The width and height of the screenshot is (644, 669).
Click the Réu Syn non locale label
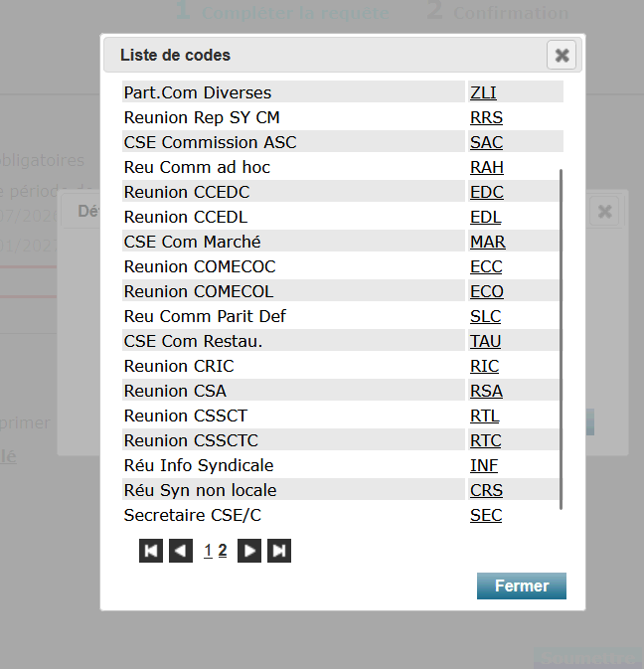pos(200,490)
